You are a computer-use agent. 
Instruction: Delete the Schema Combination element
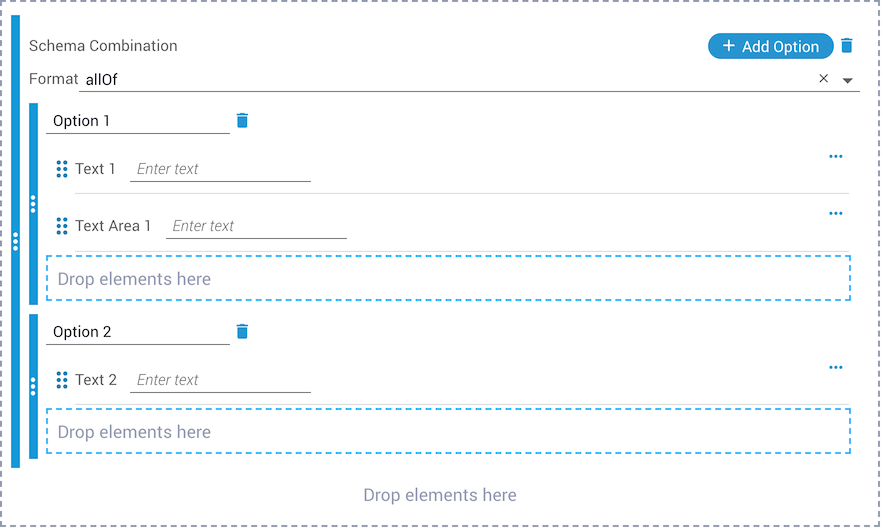click(846, 46)
